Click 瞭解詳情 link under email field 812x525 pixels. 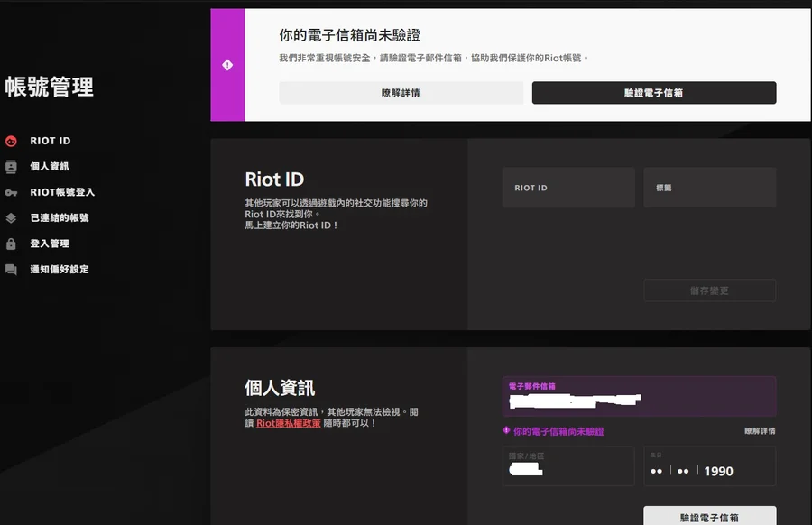pyautogui.click(x=759, y=431)
